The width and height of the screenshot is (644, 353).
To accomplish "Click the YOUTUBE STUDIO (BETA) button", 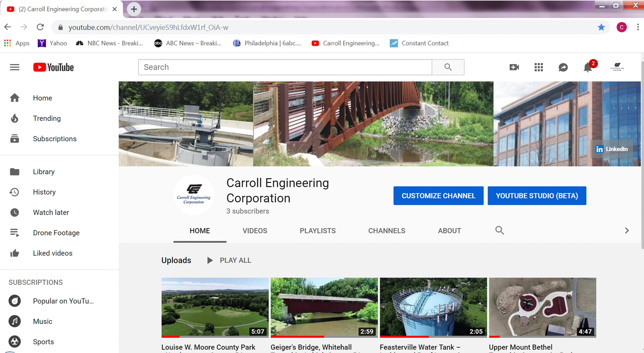I will coord(537,196).
